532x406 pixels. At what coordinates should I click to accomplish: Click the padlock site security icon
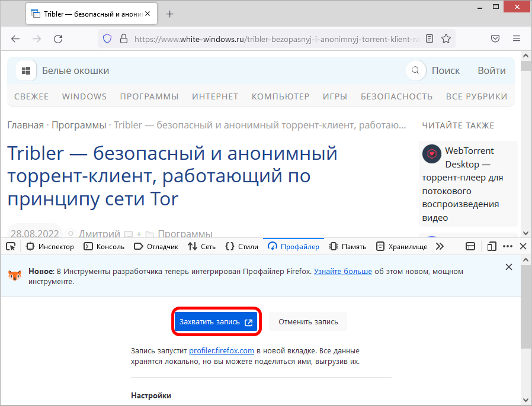(124, 38)
